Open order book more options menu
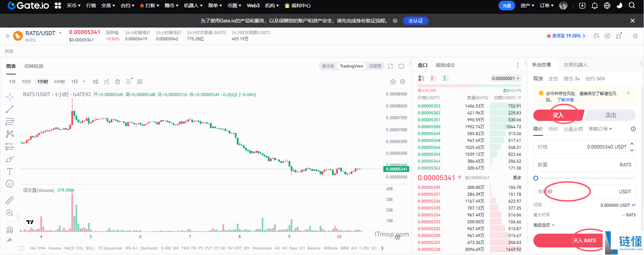Viewport: 644px width, 255px height. pos(518,65)
